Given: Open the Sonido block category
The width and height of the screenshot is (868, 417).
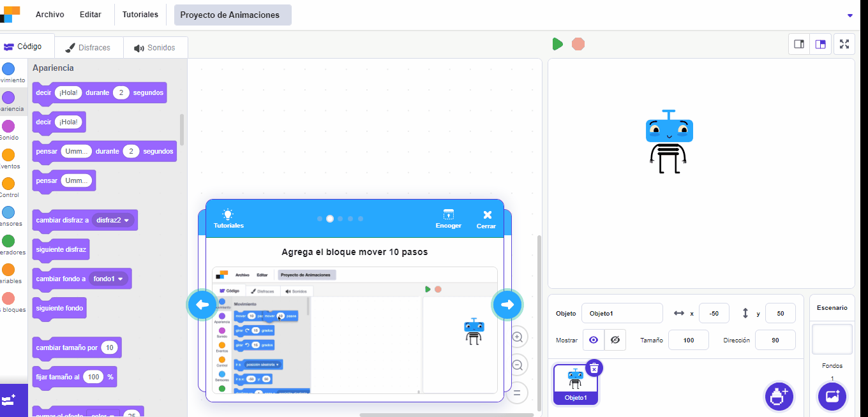Looking at the screenshot, I should click(x=8, y=127).
